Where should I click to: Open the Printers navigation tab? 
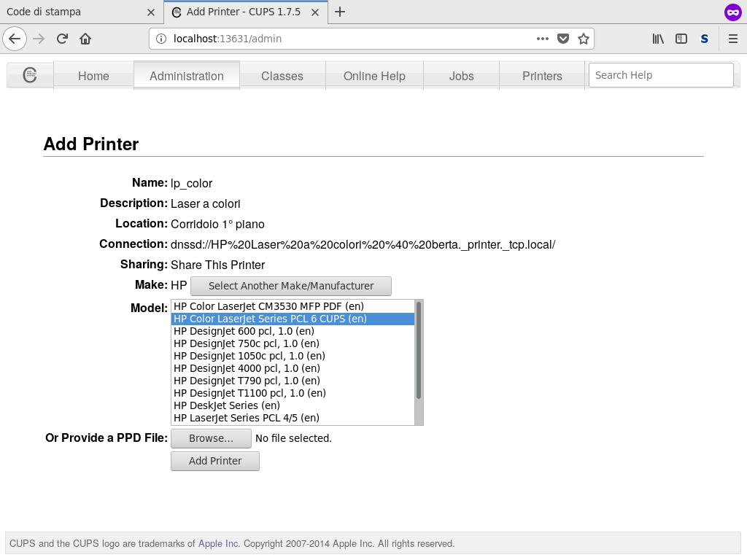click(x=542, y=76)
